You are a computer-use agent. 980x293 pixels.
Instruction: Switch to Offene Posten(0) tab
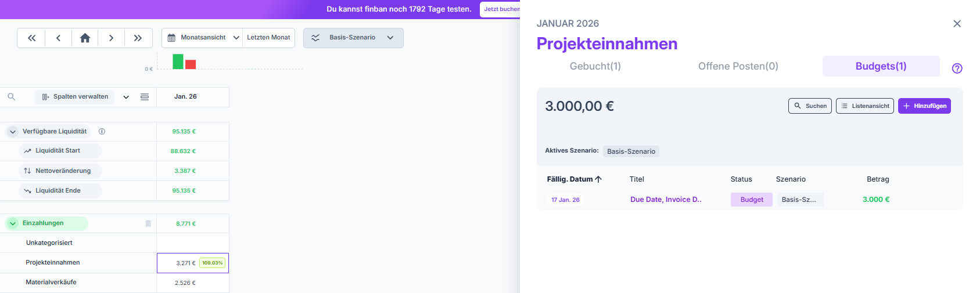(x=738, y=66)
